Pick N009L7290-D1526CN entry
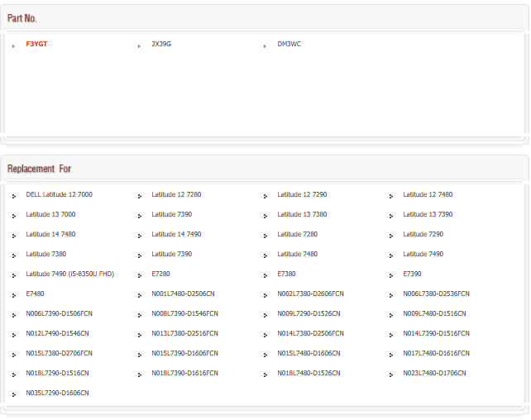This screenshot has width=531, height=420. 309,313
